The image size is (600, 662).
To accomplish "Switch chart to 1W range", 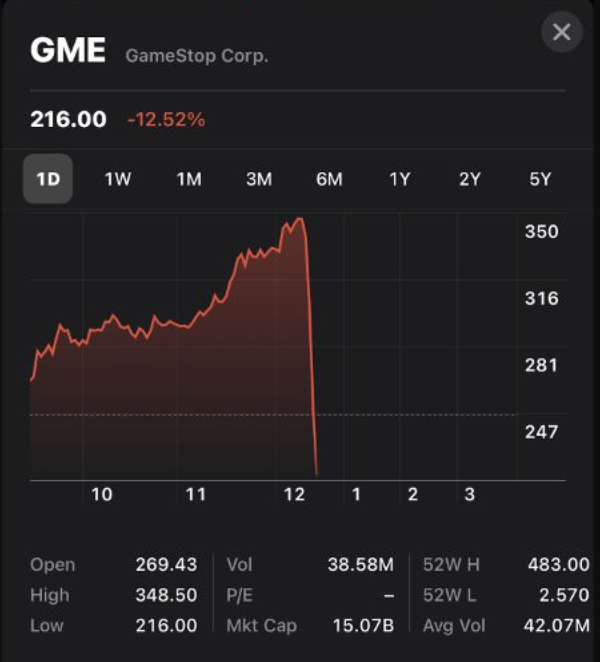I will 118,179.
